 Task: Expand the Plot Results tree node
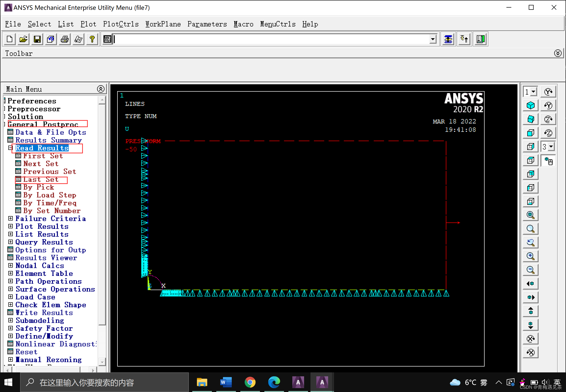11,226
